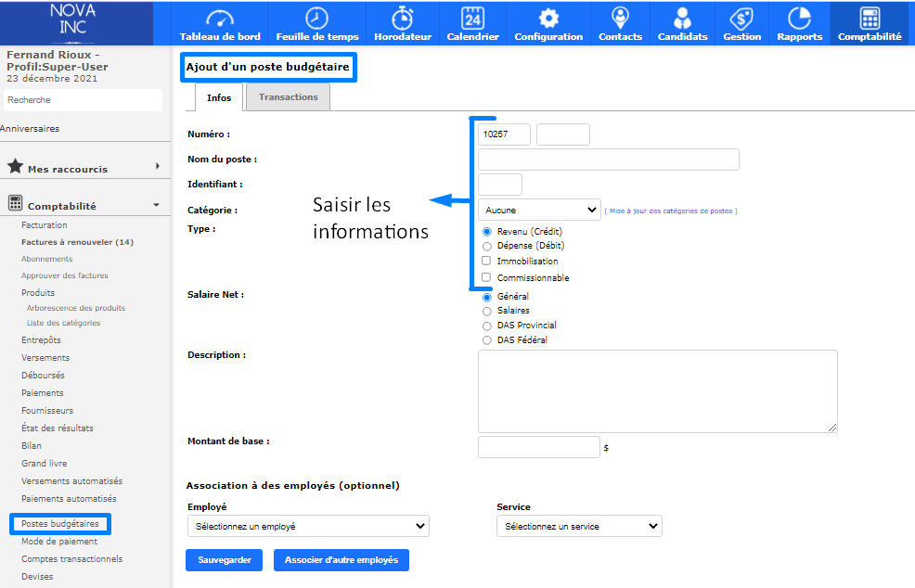The width and height of the screenshot is (915, 588).
Task: Go to the Contacts icon
Action: (620, 19)
